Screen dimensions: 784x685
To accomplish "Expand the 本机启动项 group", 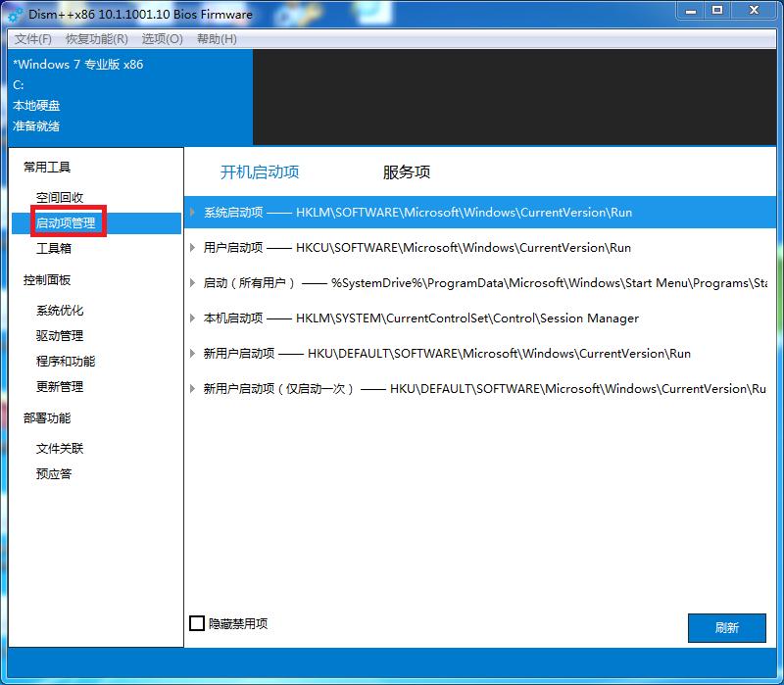I will [x=194, y=318].
